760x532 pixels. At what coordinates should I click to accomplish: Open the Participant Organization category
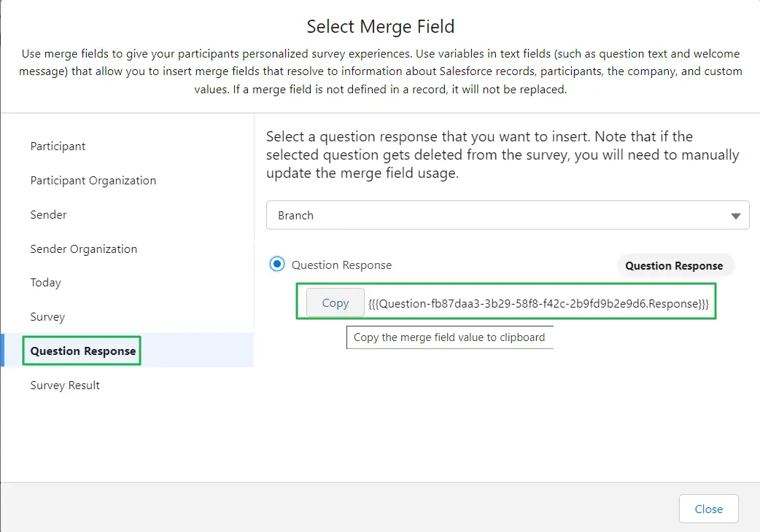[93, 180]
